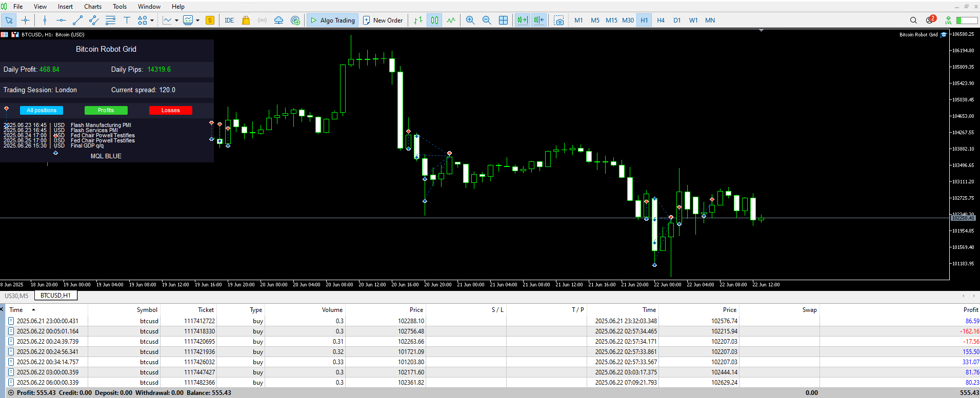980x398 pixels.
Task: Open the Charts menu
Action: 93,7
